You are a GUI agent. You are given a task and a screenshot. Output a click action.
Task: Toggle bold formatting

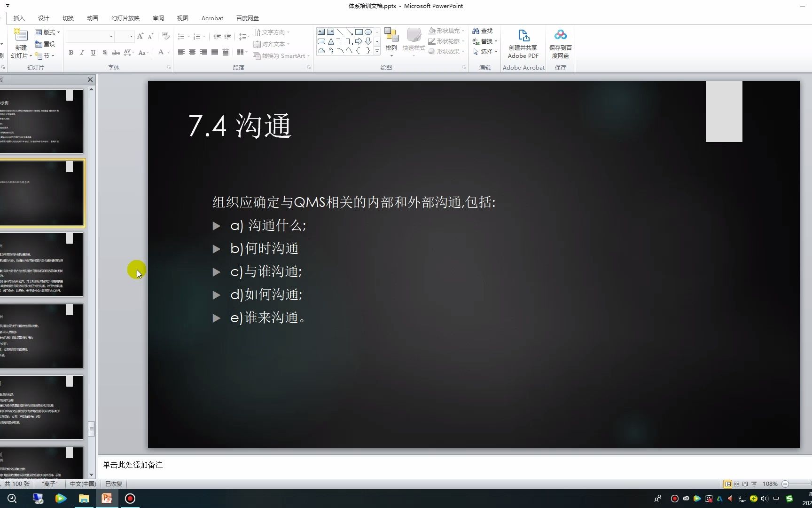(x=71, y=53)
